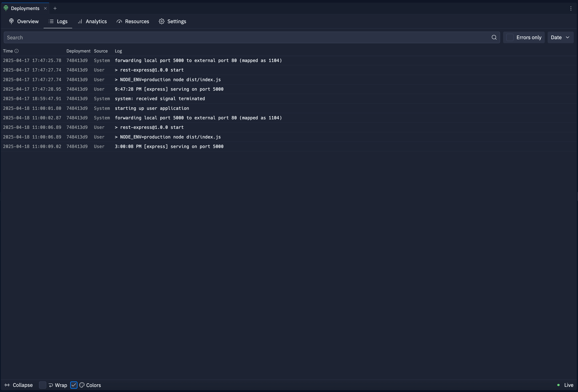The height and width of the screenshot is (392, 578).
Task: Open the three-dot options menu
Action: (571, 8)
